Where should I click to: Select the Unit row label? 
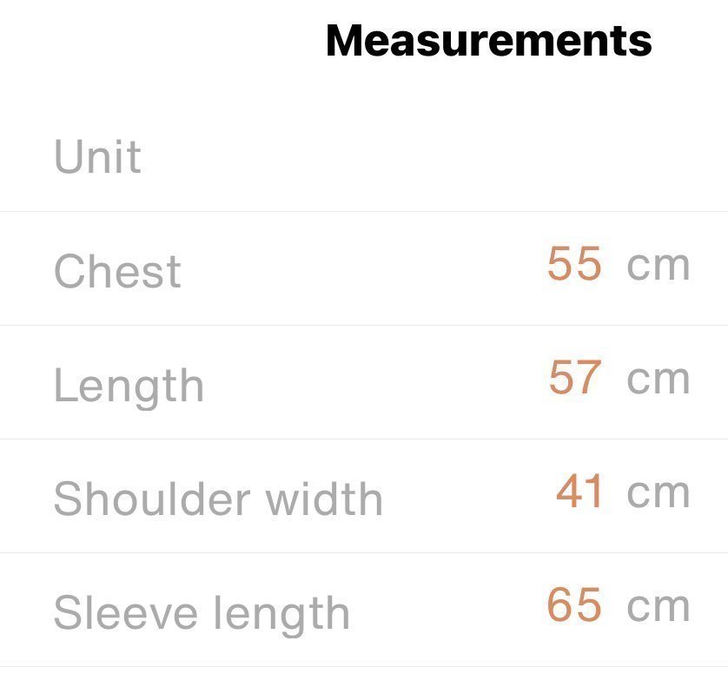point(97,158)
